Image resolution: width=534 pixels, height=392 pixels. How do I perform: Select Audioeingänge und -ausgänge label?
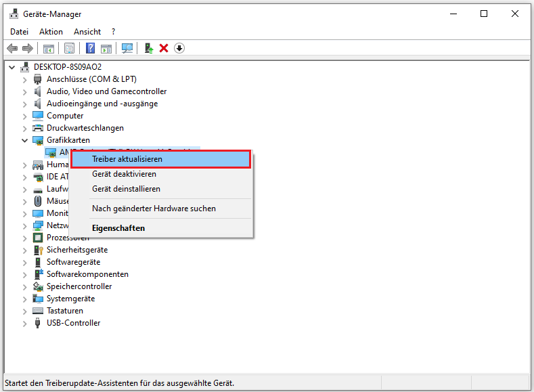102,104
